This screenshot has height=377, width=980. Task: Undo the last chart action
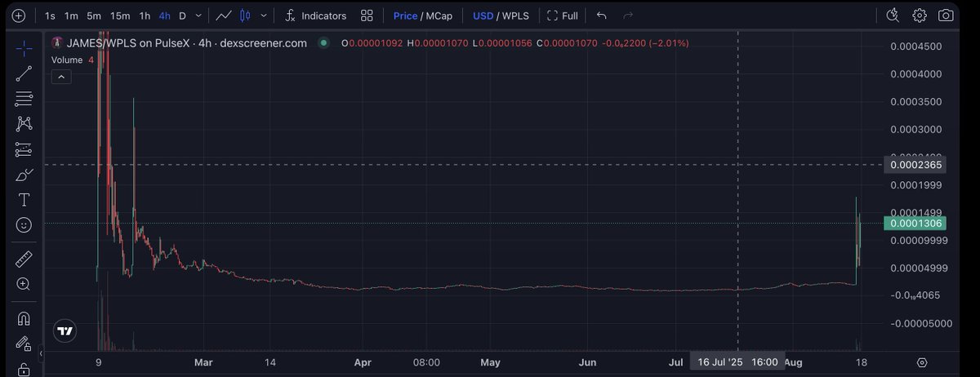[602, 16]
